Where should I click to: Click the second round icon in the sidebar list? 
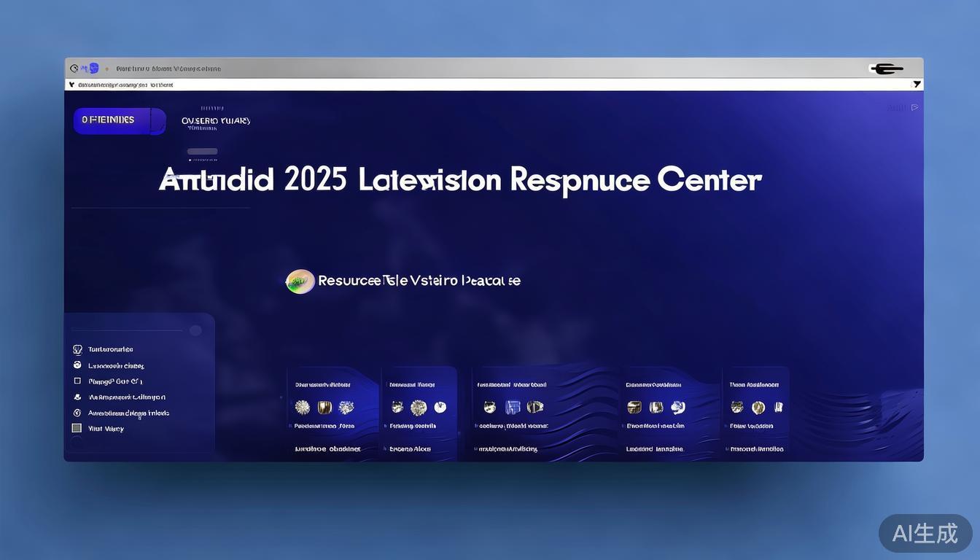[x=77, y=365]
